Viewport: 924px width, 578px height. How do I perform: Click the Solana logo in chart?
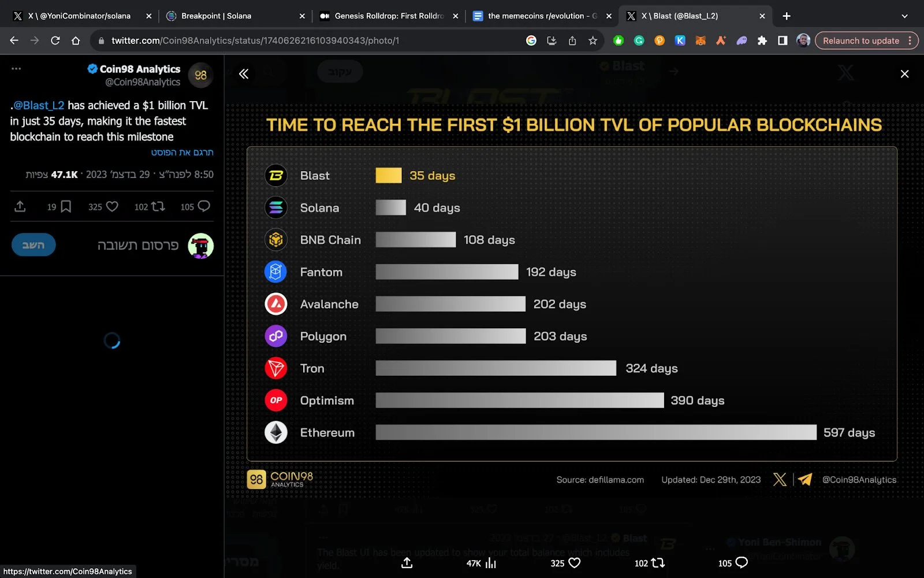276,208
